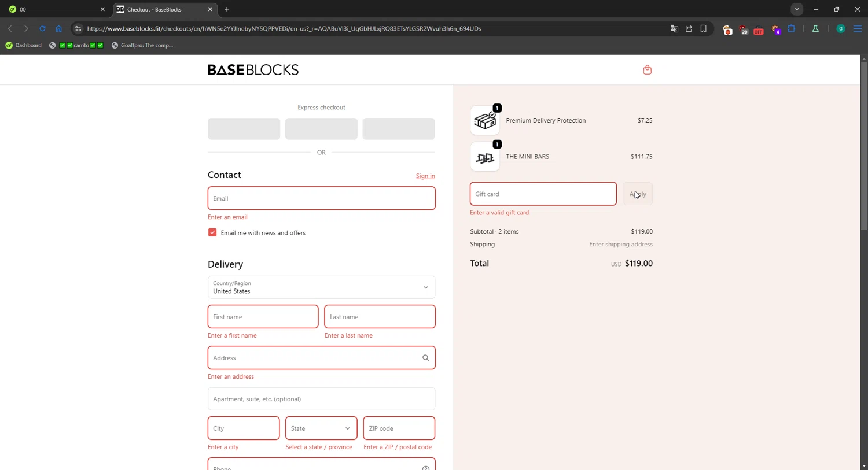Open the translate page icon in address bar
Screen dimensions: 868x470
point(674,28)
